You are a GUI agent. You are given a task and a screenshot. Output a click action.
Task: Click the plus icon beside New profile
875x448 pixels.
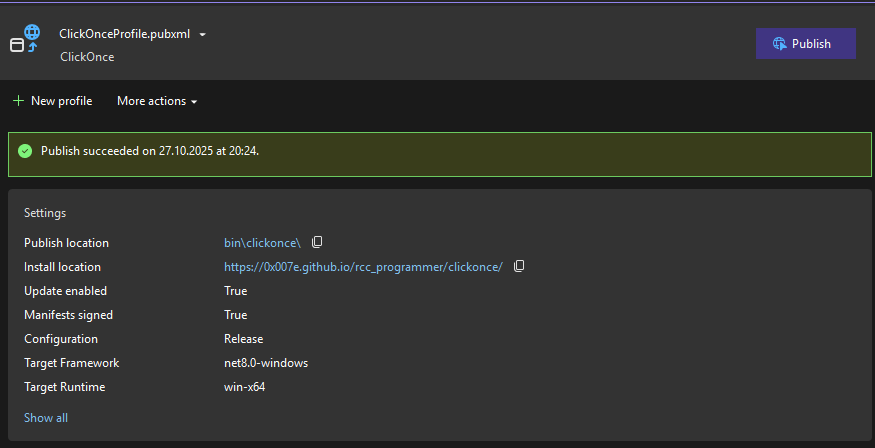(x=18, y=101)
